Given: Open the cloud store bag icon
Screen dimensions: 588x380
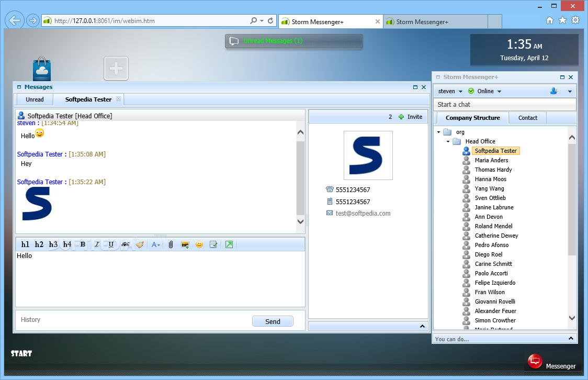Looking at the screenshot, I should [x=42, y=69].
